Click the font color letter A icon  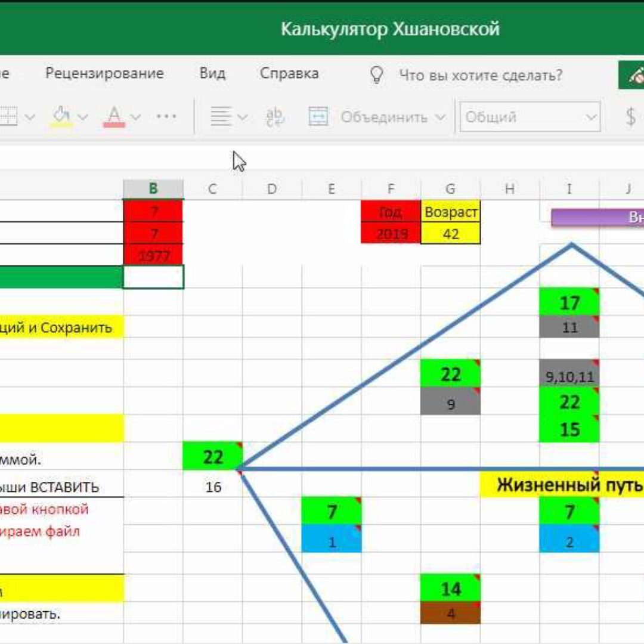(114, 116)
